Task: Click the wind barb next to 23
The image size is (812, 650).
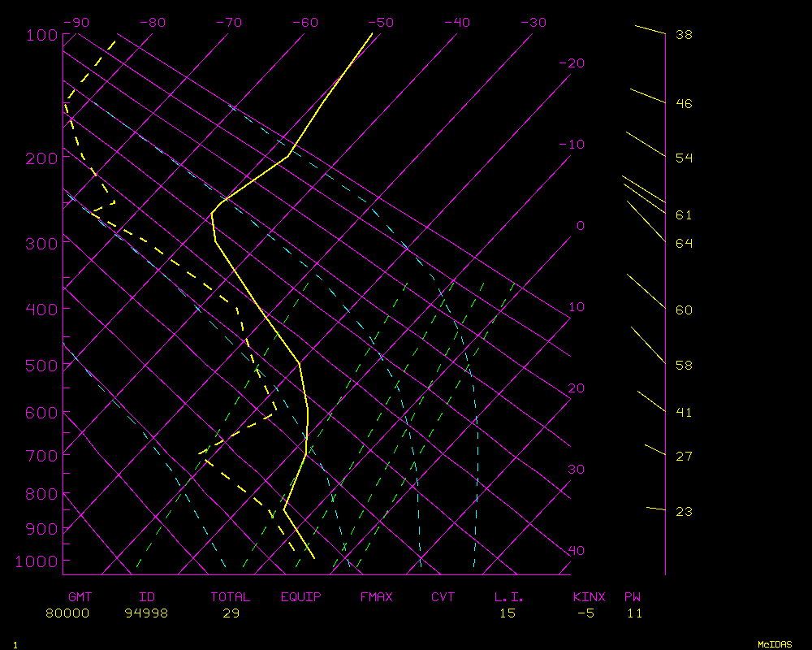Action: [x=656, y=509]
